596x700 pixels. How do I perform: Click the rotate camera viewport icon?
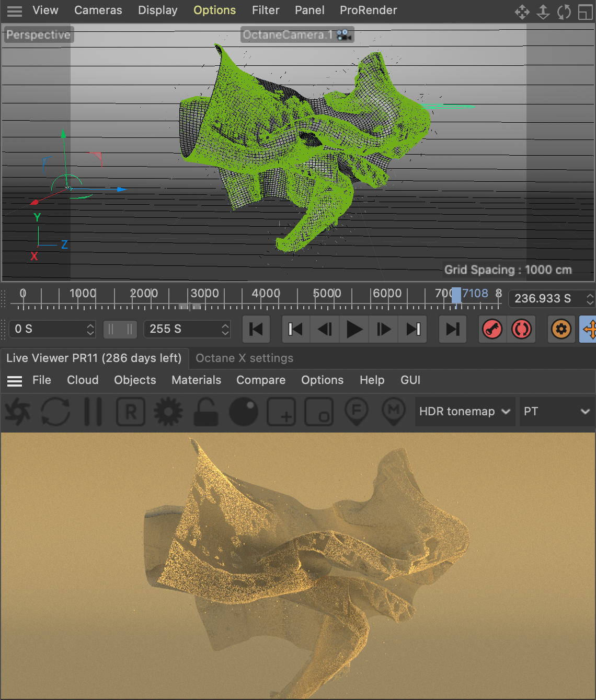coord(564,11)
